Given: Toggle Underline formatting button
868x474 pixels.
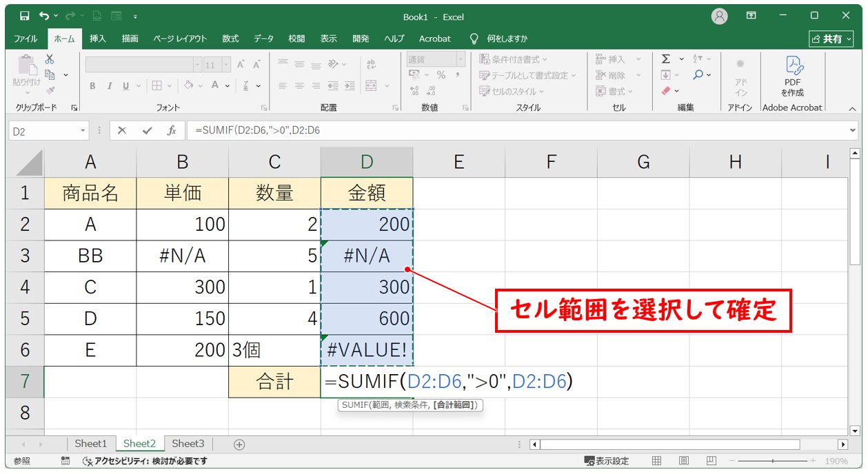Looking at the screenshot, I should 125,86.
